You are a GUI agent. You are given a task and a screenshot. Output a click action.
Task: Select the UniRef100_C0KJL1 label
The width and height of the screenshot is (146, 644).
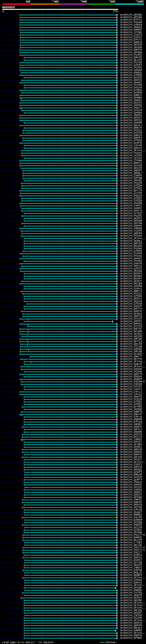point(131,392)
